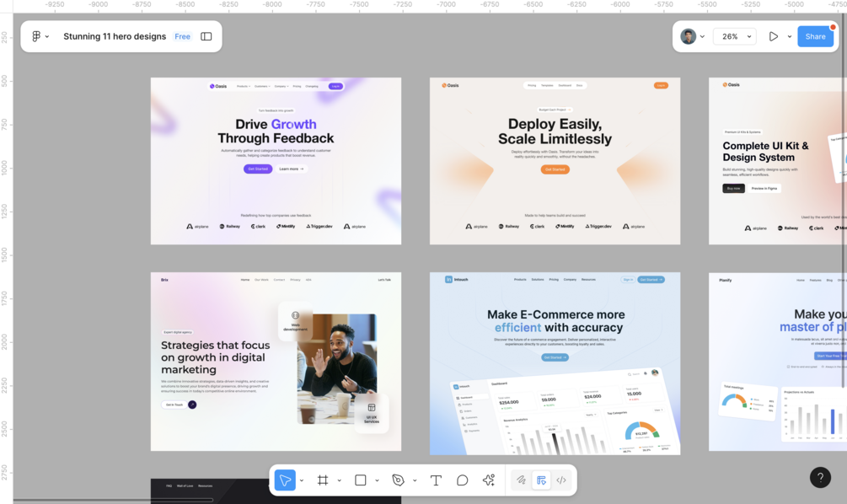The width and height of the screenshot is (847, 504).
Task: Toggle the sidebar panel layout icon
Action: click(x=206, y=36)
